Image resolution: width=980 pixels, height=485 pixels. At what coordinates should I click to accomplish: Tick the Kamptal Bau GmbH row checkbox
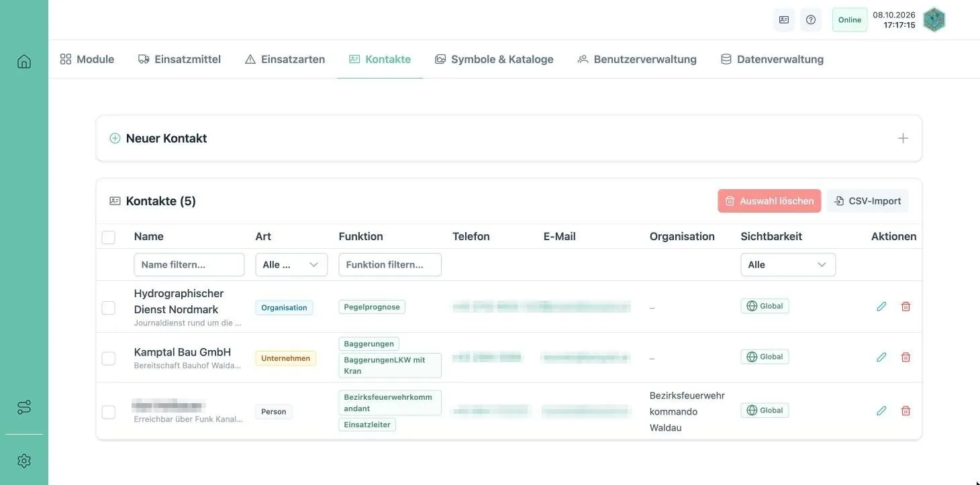pos(108,359)
